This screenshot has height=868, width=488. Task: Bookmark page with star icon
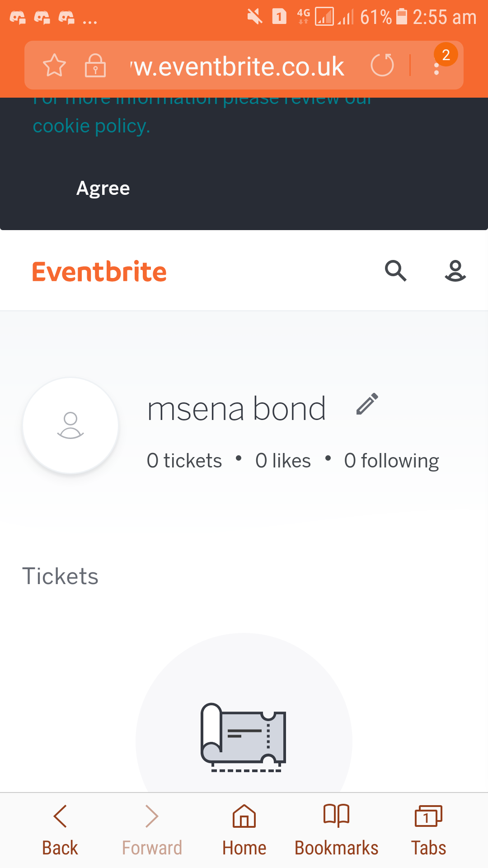[54, 66]
